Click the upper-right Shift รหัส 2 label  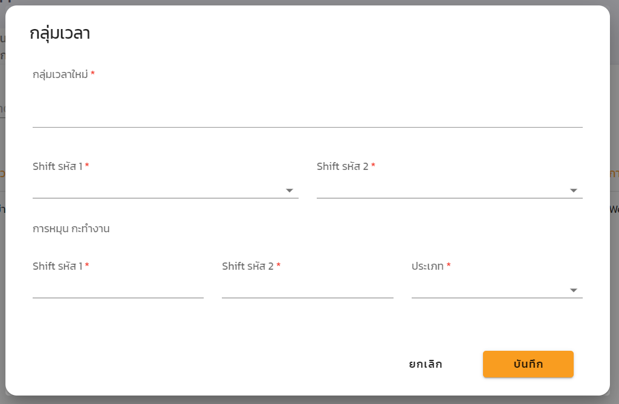click(x=343, y=167)
